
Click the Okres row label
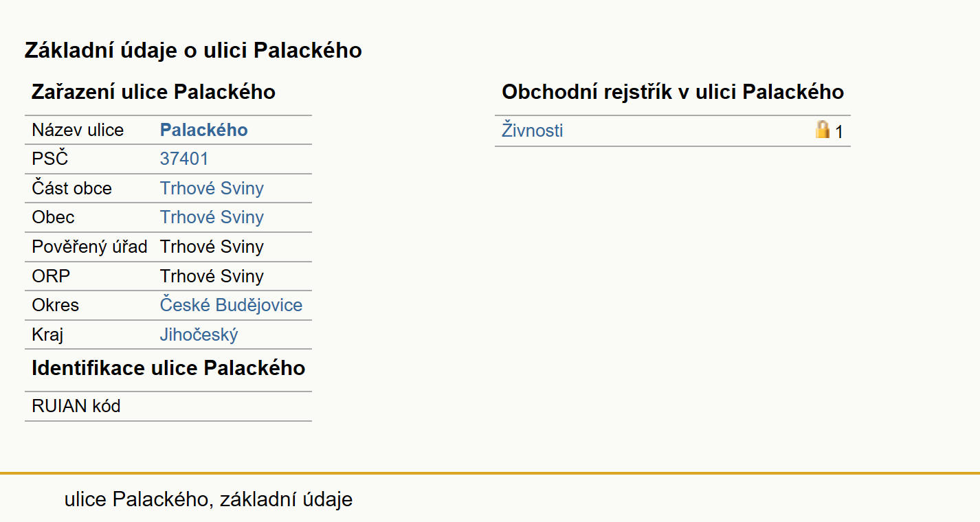(56, 306)
